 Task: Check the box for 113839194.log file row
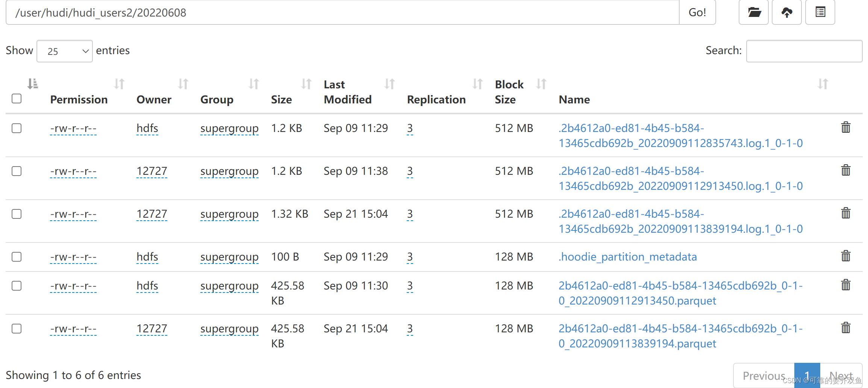[17, 214]
